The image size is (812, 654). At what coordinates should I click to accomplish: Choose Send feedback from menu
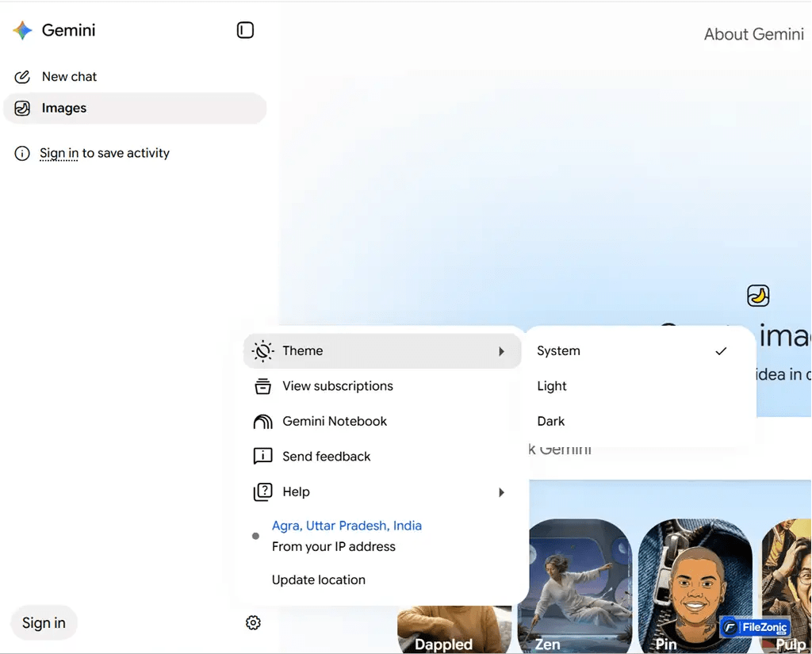click(x=382, y=456)
